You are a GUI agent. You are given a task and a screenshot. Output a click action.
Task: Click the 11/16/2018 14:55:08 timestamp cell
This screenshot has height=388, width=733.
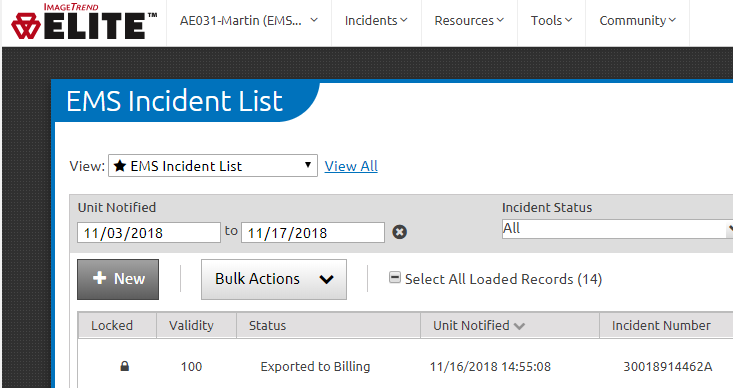tap(490, 366)
